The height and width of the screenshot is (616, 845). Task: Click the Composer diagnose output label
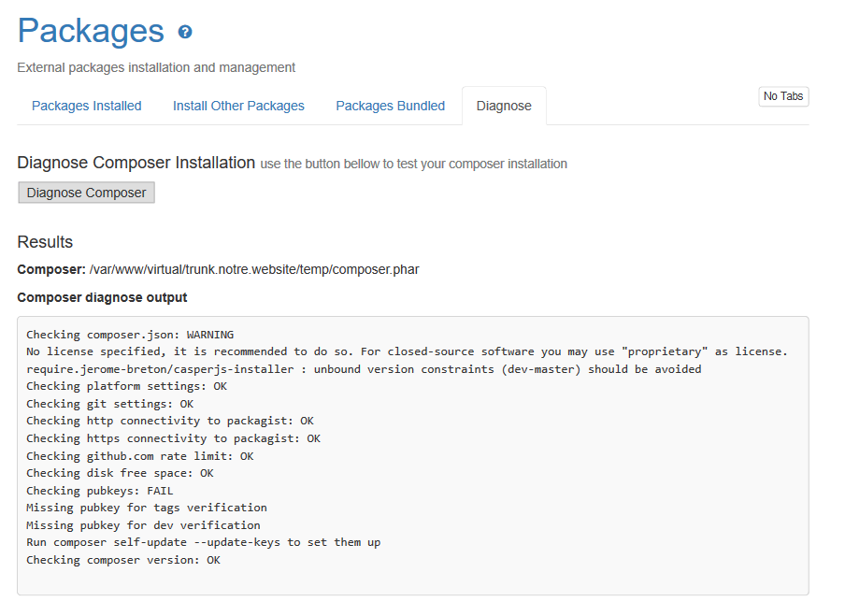click(x=102, y=297)
